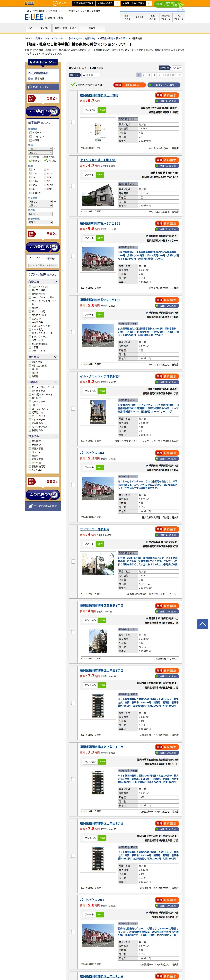This screenshot has height=980, width=210.
Task: Click the フリーワード search input field
Action: pos(43,266)
